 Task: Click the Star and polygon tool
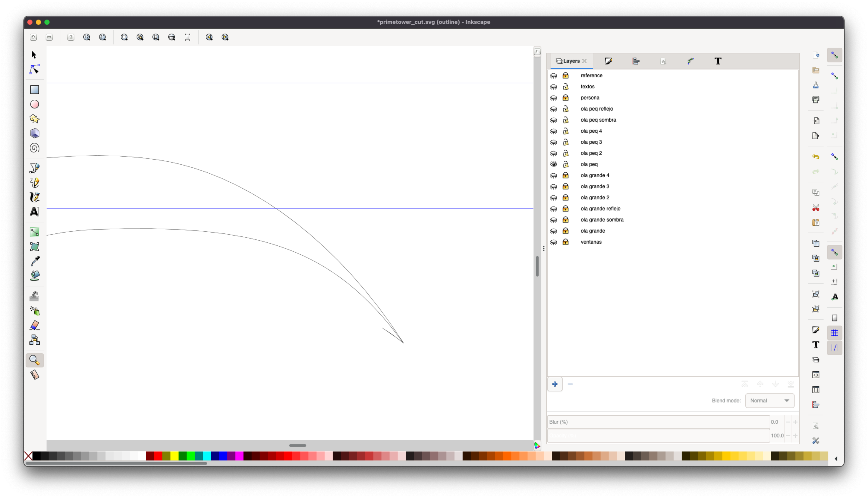tap(35, 119)
